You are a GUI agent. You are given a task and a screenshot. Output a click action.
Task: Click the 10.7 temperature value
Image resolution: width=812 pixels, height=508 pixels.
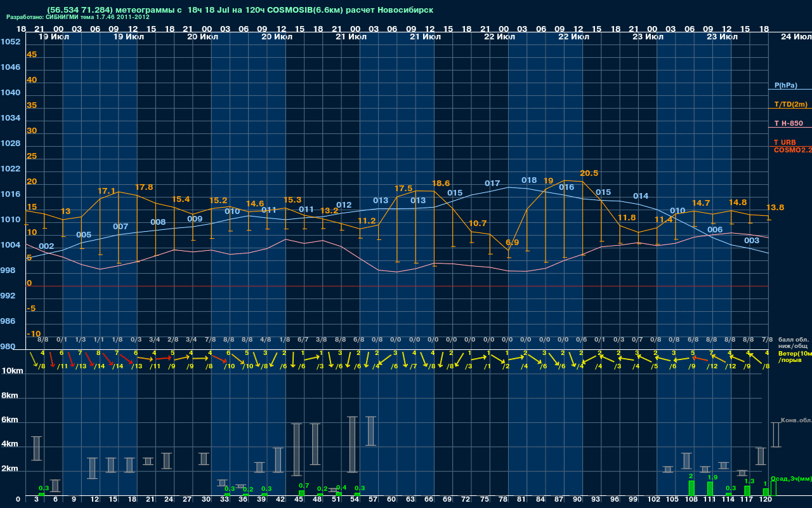click(478, 223)
